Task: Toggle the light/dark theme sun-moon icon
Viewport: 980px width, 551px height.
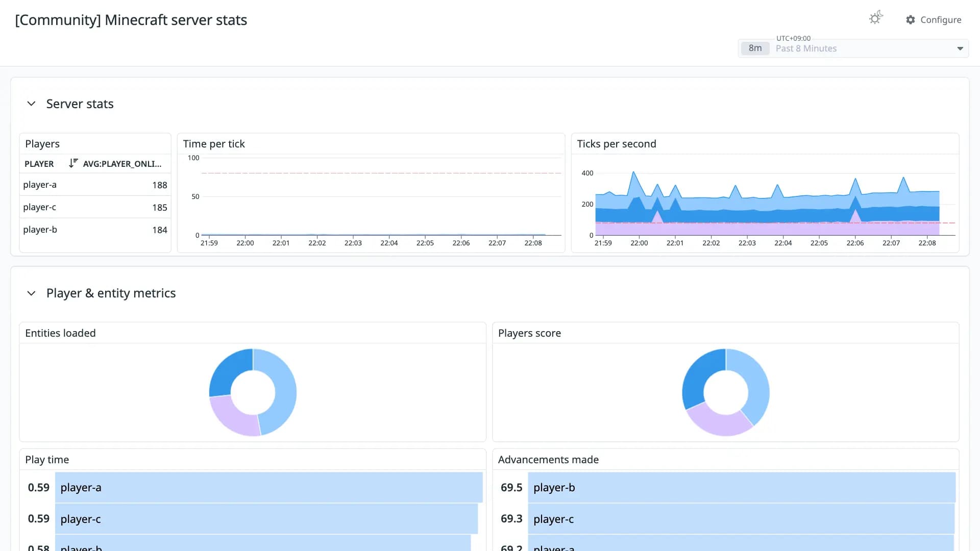Action: point(876,18)
